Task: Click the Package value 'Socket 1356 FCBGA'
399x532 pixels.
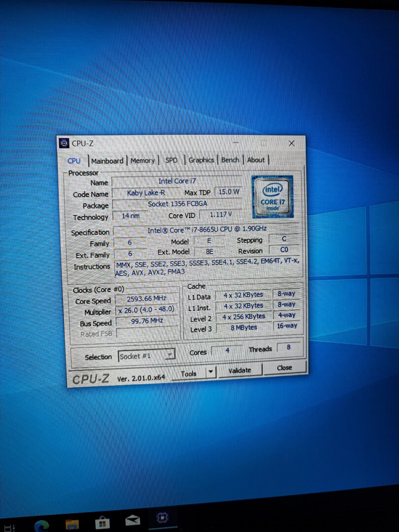Action: tap(177, 204)
